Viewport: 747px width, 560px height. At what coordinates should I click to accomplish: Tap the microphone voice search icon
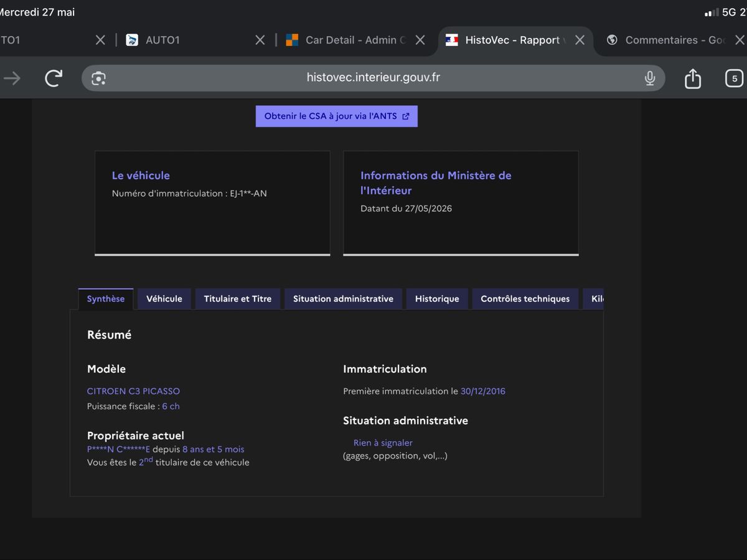(650, 78)
